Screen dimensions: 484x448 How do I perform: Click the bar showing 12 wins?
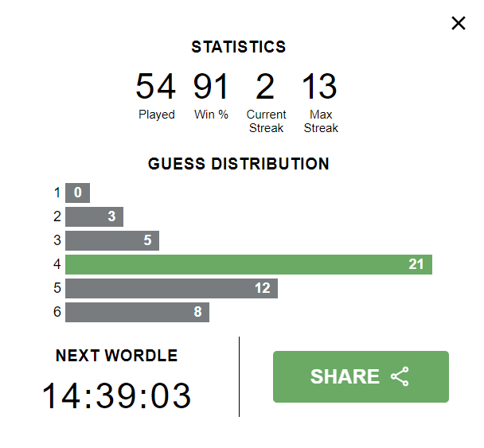[x=171, y=288]
